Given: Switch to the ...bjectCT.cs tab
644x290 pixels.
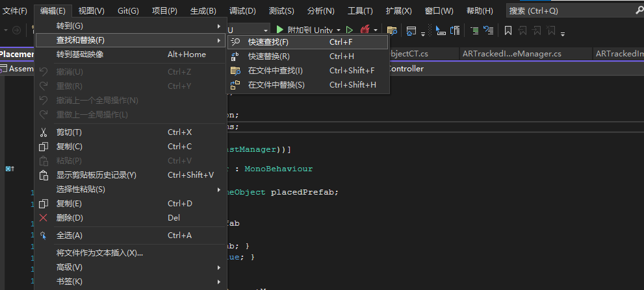Looking at the screenshot, I should click(x=423, y=54).
